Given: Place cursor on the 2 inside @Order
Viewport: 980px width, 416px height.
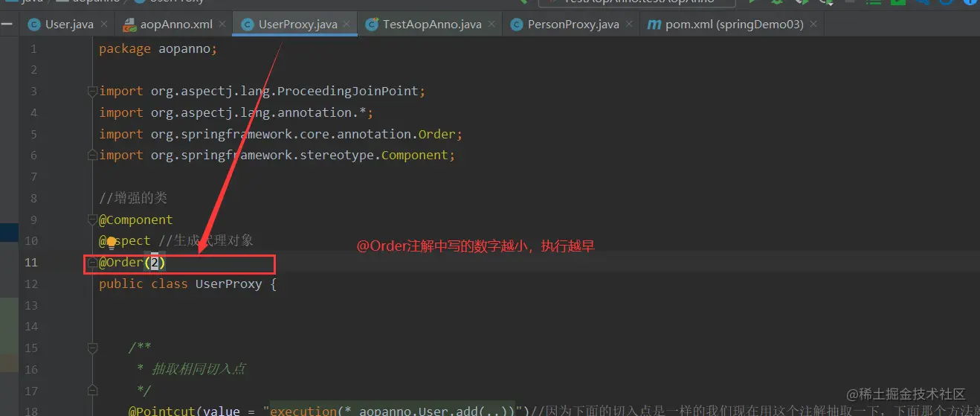Looking at the screenshot, I should coord(155,262).
